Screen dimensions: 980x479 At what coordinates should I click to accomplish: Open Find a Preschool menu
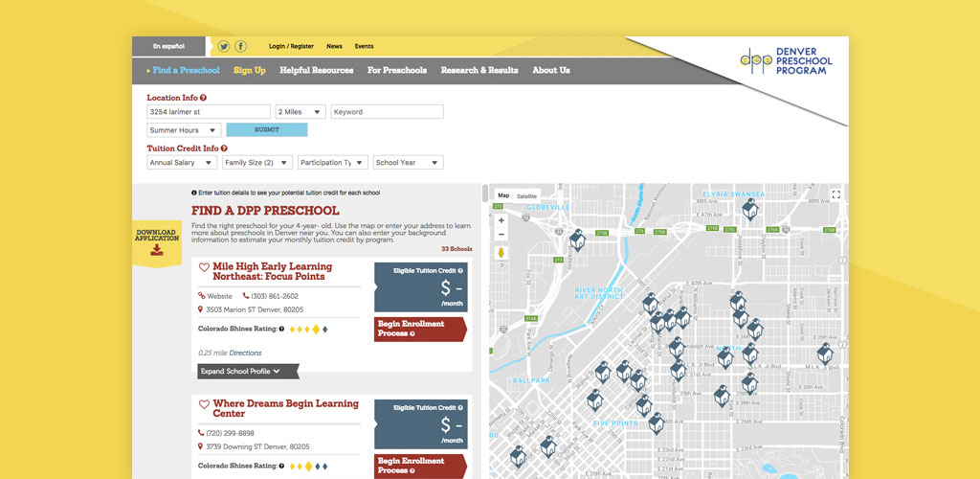pyautogui.click(x=187, y=71)
